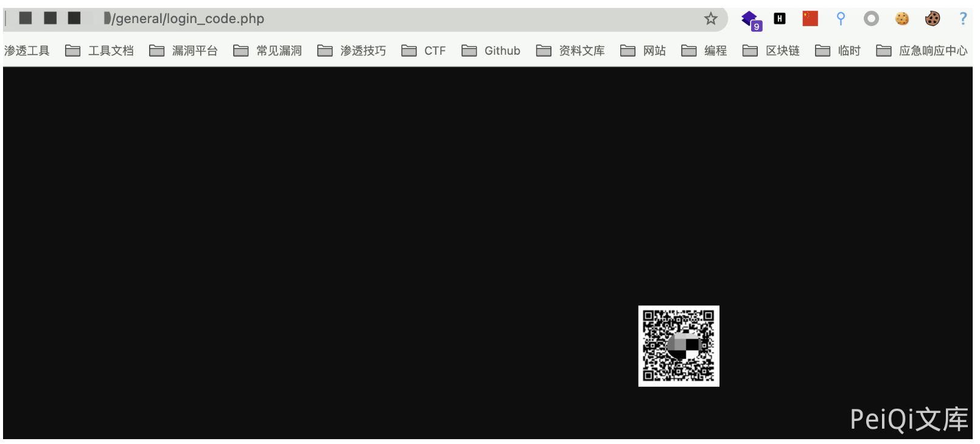Open the red China flag extension
Screen dimensions: 980x444
[810, 19]
